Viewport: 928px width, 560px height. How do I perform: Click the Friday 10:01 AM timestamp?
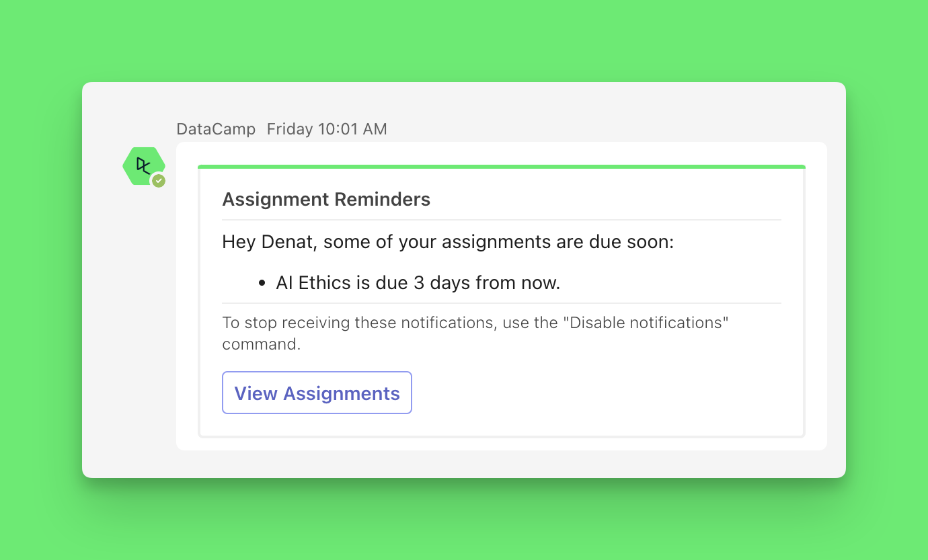[327, 129]
